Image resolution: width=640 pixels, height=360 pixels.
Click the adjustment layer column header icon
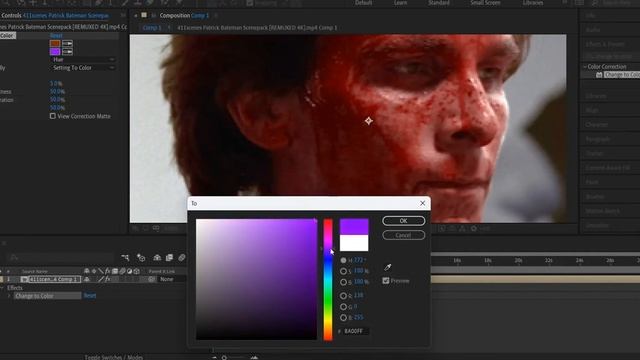pos(129,271)
